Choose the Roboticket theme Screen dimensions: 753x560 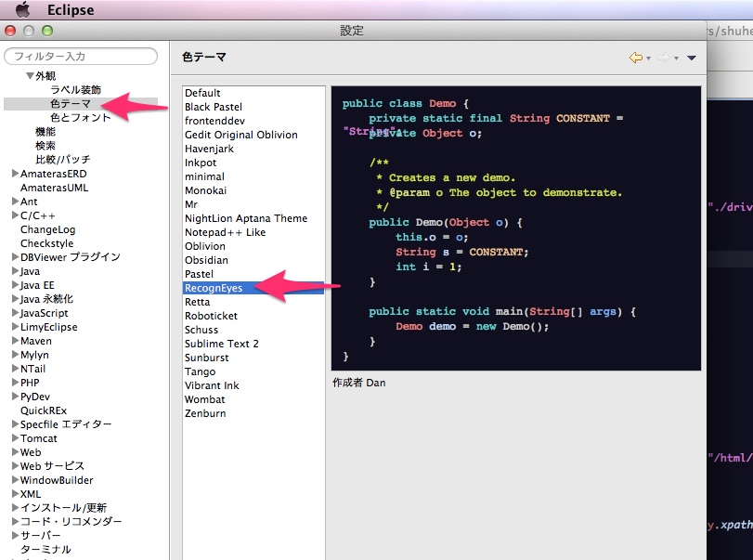212,316
